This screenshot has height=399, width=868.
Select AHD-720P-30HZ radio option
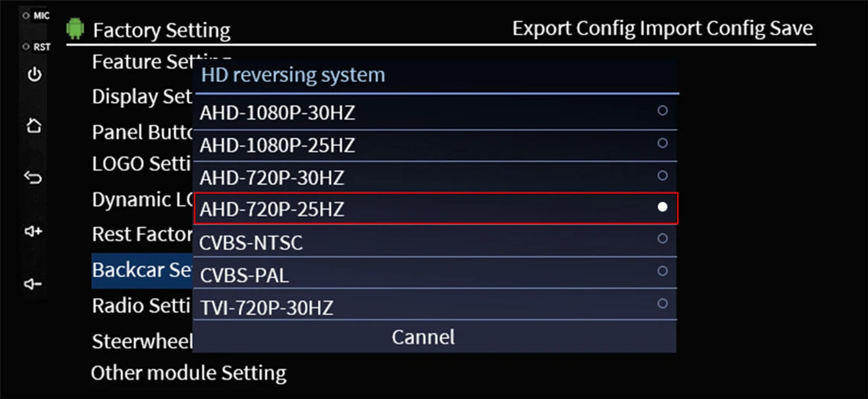(x=436, y=177)
